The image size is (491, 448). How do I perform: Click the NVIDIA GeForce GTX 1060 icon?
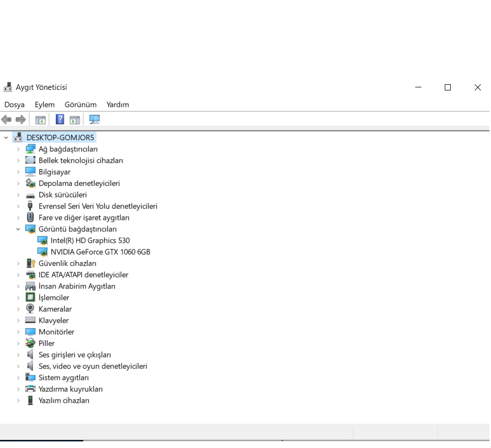[42, 252]
